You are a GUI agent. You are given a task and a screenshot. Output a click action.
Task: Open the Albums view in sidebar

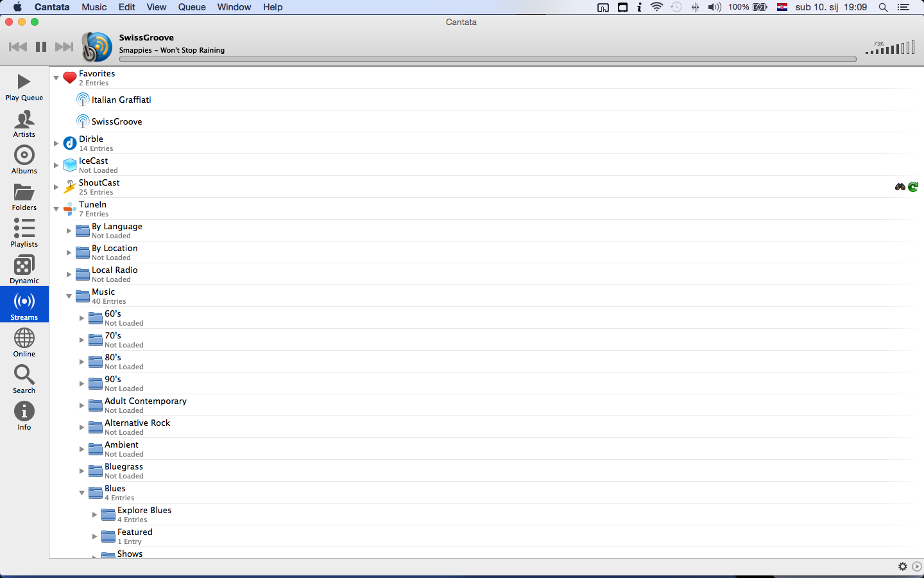pyautogui.click(x=24, y=160)
